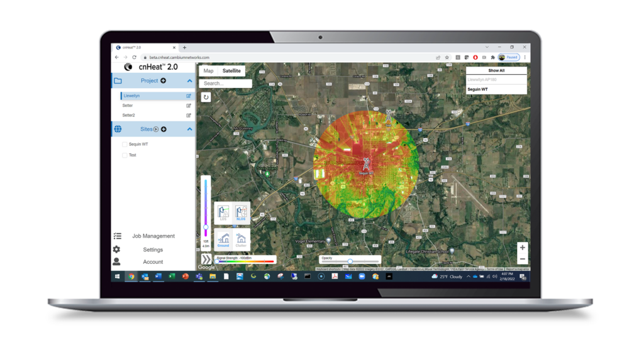This screenshot has width=644, height=350.
Task: Collapse the Project section chevron
Action: pos(189,81)
